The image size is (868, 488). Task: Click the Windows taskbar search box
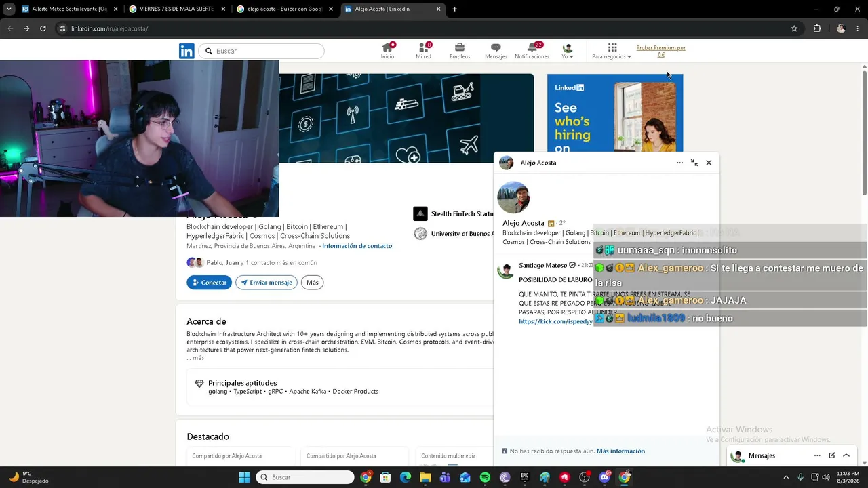305,477
